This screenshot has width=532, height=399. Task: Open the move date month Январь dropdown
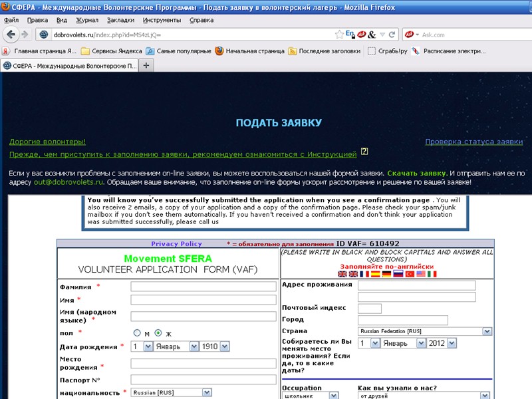[x=403, y=343]
